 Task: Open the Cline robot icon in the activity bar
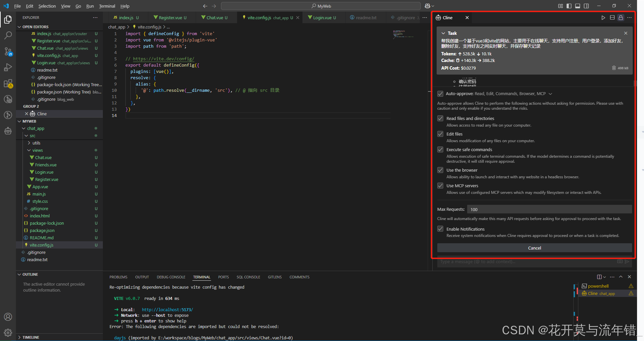[8, 131]
